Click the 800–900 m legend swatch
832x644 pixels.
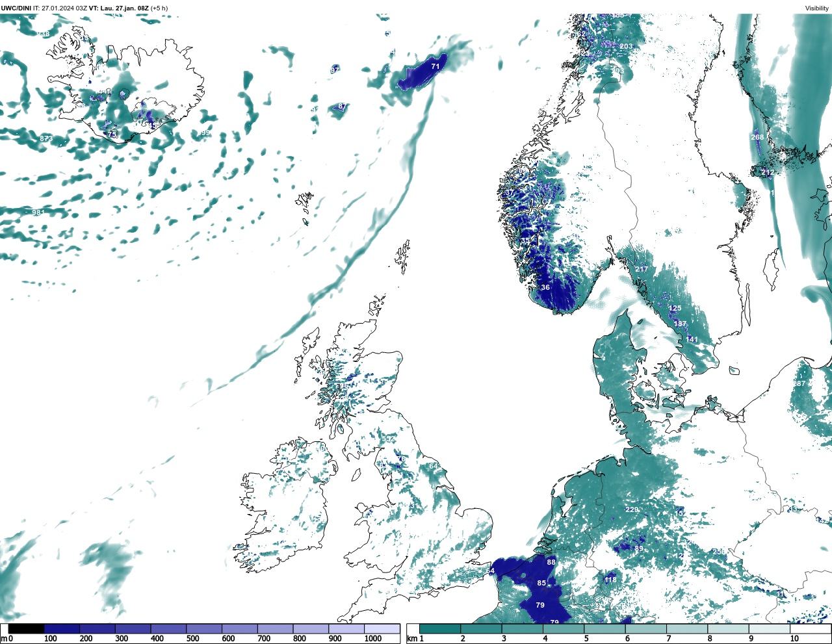click(310, 628)
